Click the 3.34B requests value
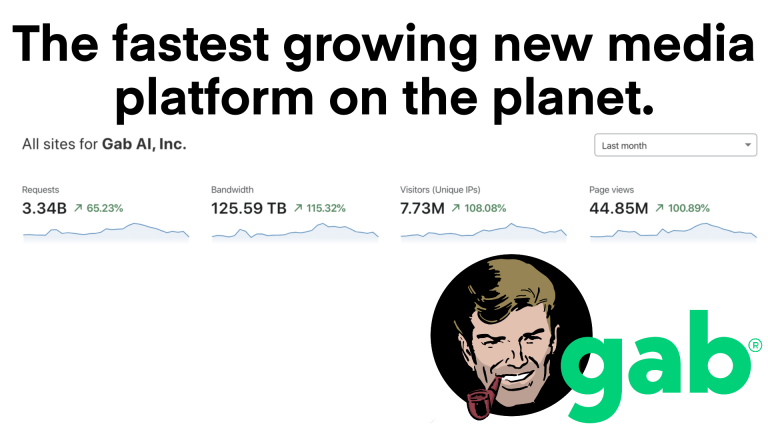 (45, 208)
